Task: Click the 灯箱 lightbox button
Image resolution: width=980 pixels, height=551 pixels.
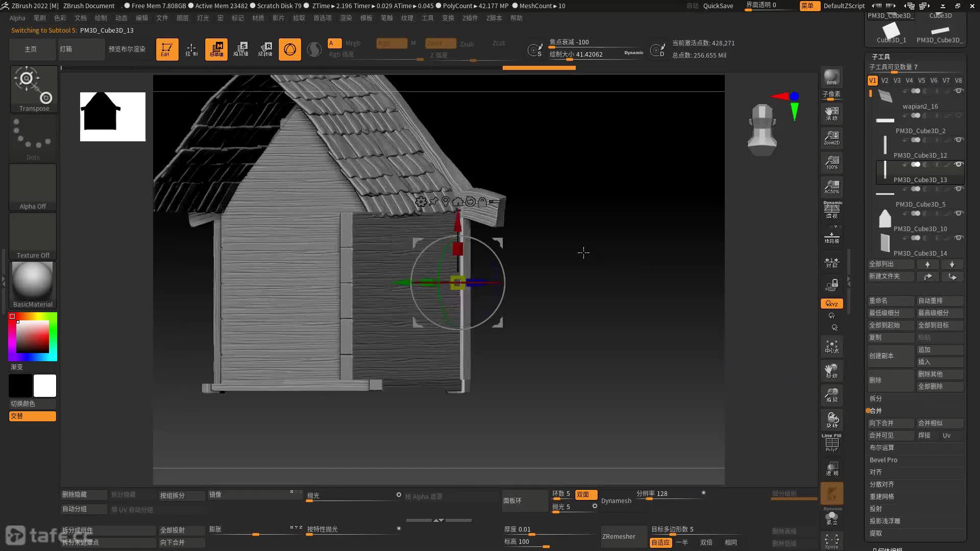Action: 81,49
